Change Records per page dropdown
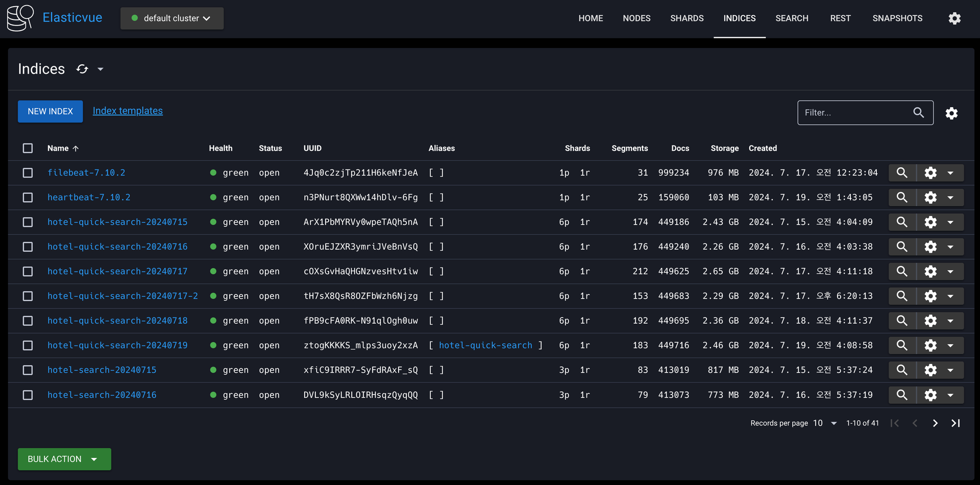980x485 pixels. point(825,423)
